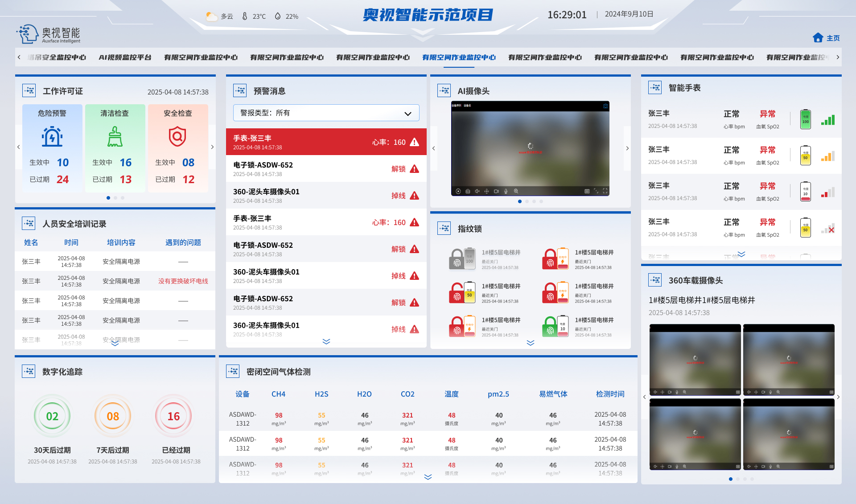Expand the 预警消息 list via double chevron

[326, 341]
